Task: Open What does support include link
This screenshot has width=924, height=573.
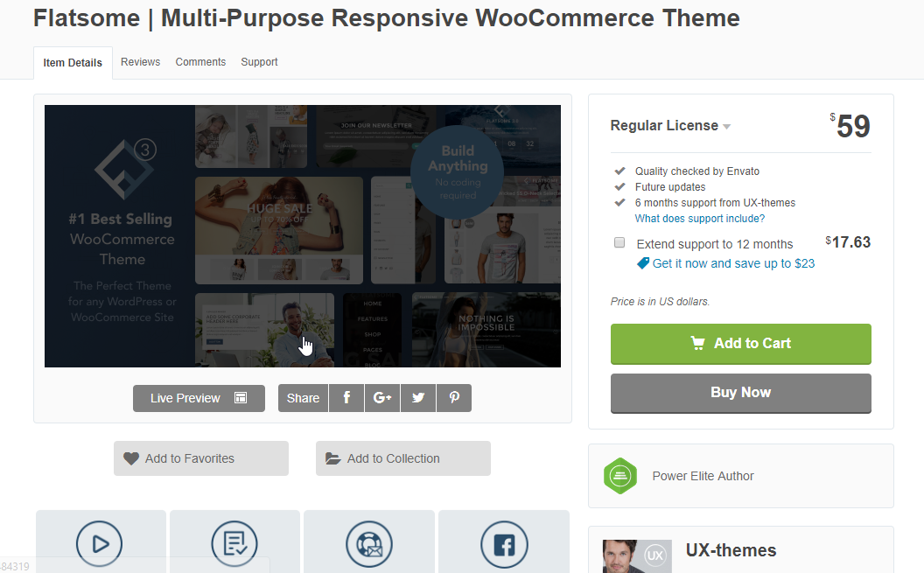Action: [x=699, y=219]
